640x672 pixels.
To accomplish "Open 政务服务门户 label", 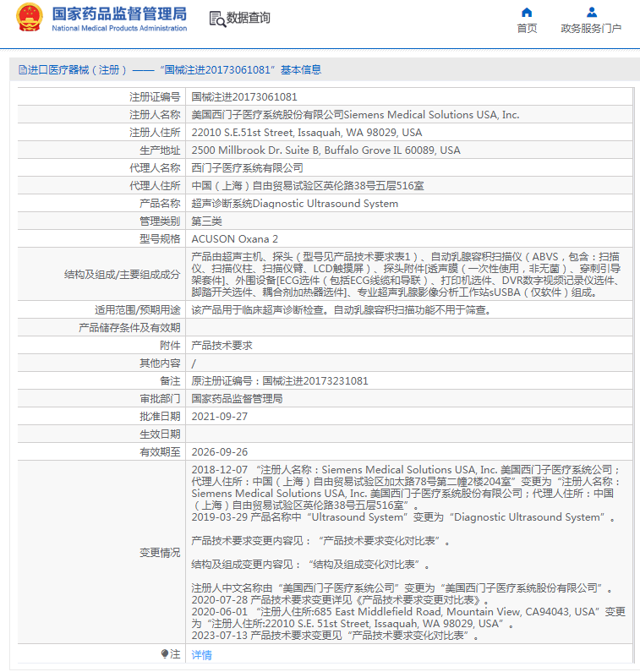I will pyautogui.click(x=591, y=28).
